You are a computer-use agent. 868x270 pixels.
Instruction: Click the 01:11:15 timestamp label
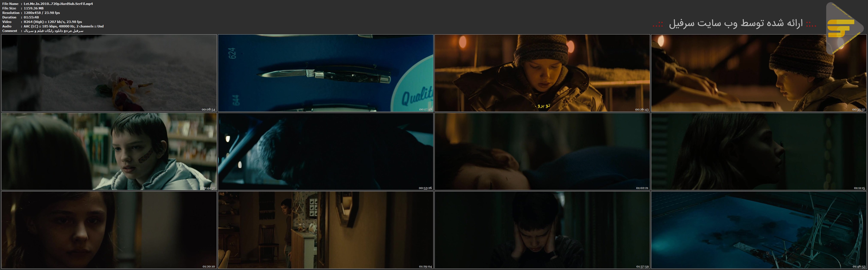click(x=859, y=188)
